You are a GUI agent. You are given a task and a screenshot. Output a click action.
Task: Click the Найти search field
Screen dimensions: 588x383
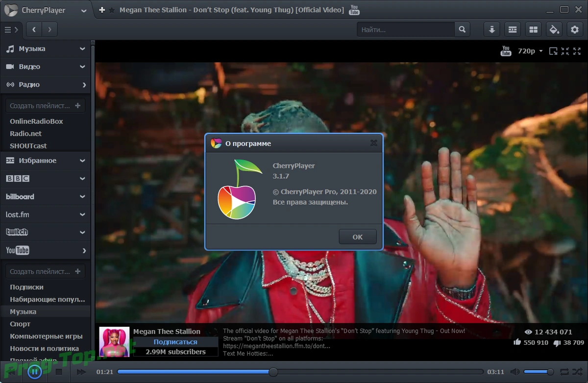tap(406, 30)
